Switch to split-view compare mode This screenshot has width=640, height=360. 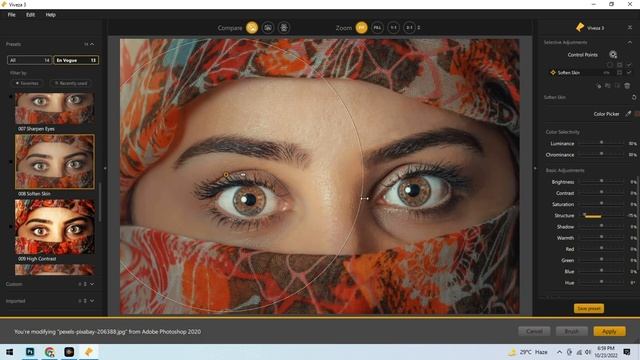pyautogui.click(x=268, y=28)
